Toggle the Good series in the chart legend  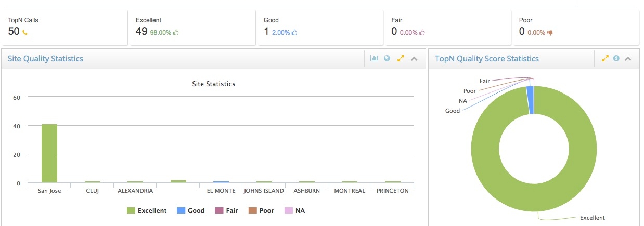191,211
